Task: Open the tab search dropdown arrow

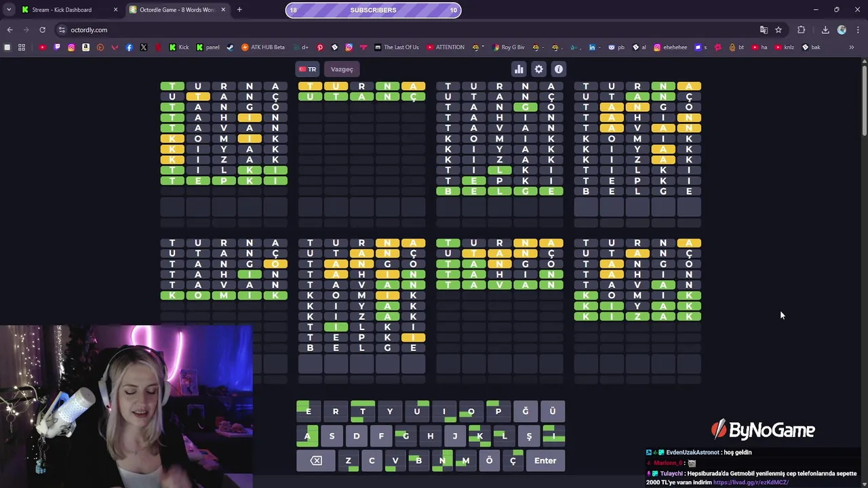Action: pos(8,9)
